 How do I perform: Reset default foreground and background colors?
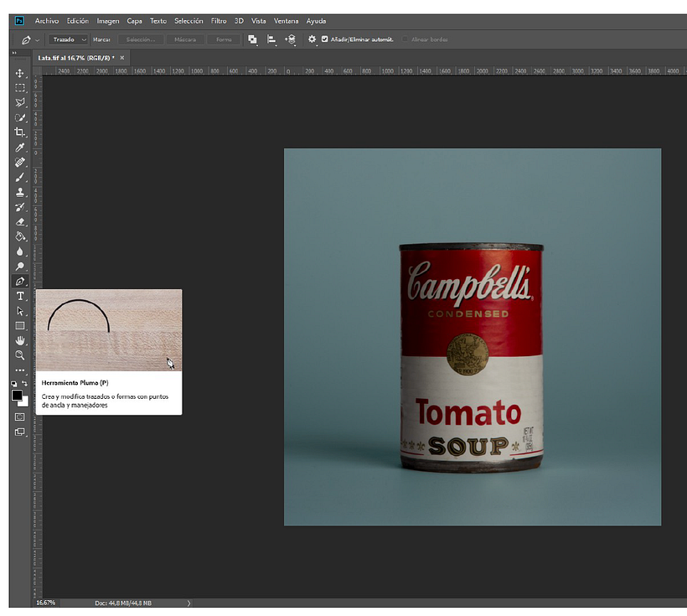[x=14, y=384]
